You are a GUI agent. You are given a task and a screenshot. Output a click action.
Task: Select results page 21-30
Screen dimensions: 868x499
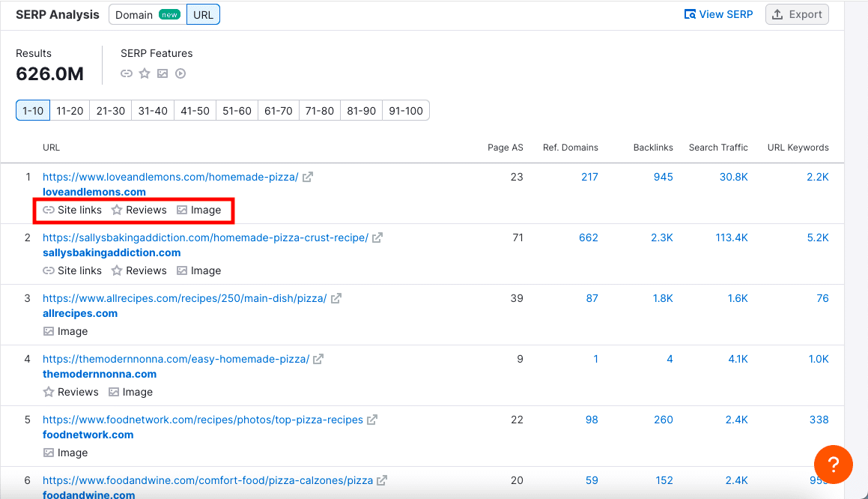(111, 111)
